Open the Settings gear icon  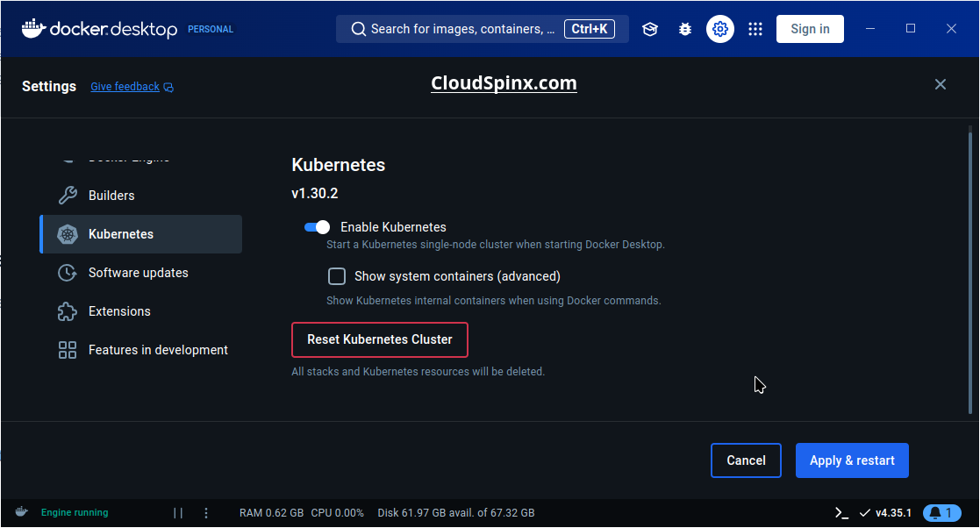tap(720, 28)
